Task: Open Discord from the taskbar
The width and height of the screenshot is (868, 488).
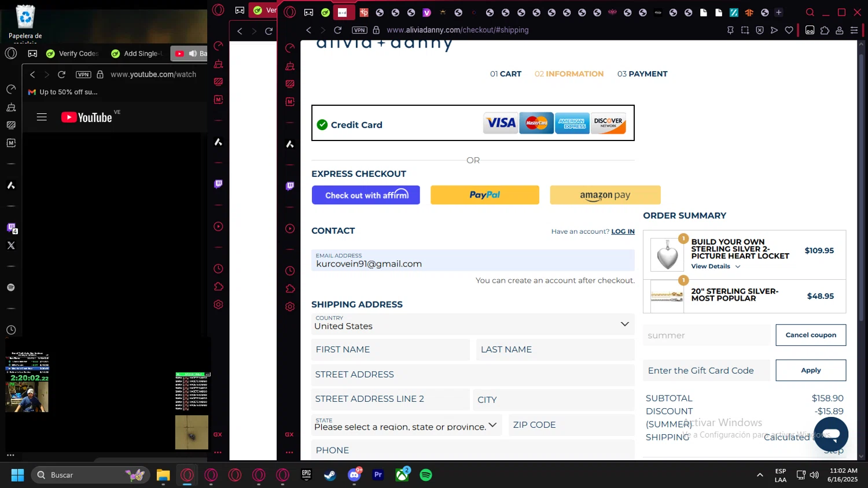Action: coord(354,475)
